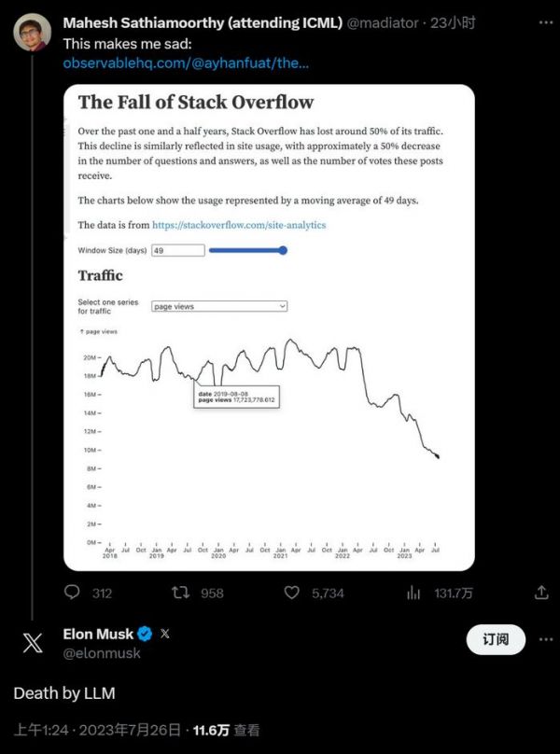The height and width of the screenshot is (754, 560).
Task: Click the @elonmusk handle
Action: (x=102, y=653)
